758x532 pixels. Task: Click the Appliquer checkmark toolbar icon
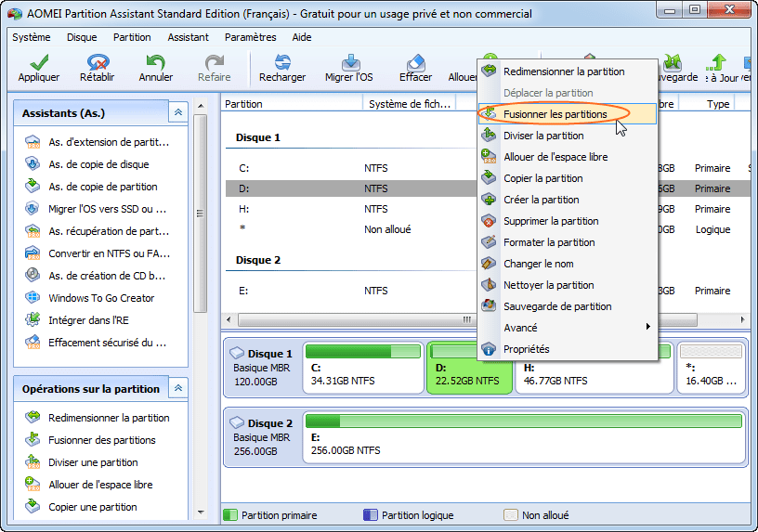click(x=39, y=62)
